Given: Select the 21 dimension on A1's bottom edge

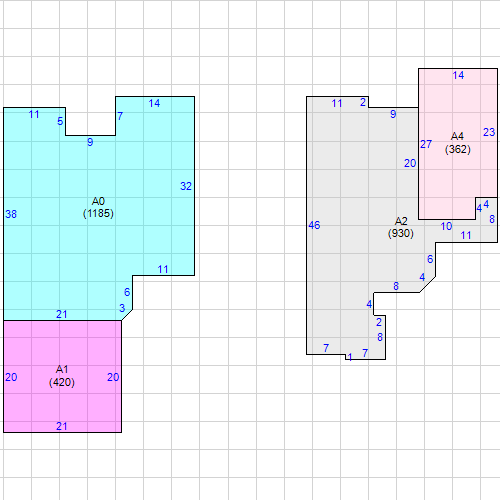Looking at the screenshot, I should click(62, 426).
